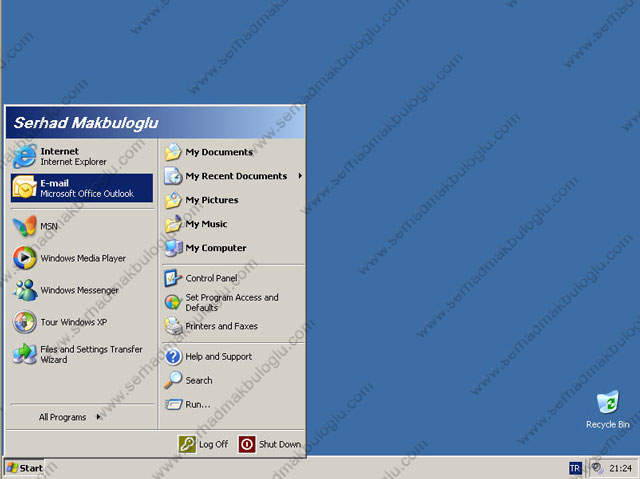Choose Help and Support text entry

[218, 357]
